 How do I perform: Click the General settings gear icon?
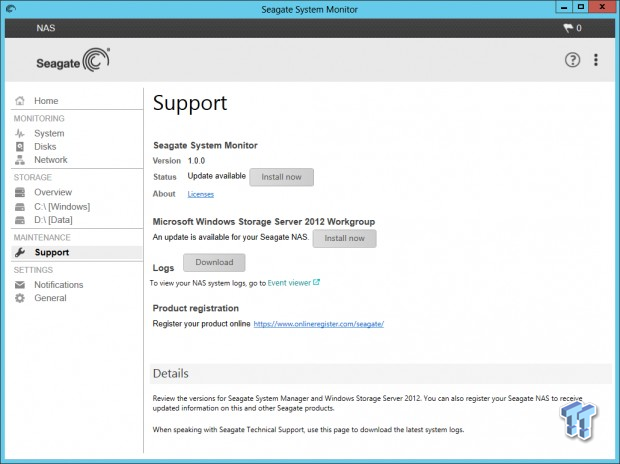20,298
